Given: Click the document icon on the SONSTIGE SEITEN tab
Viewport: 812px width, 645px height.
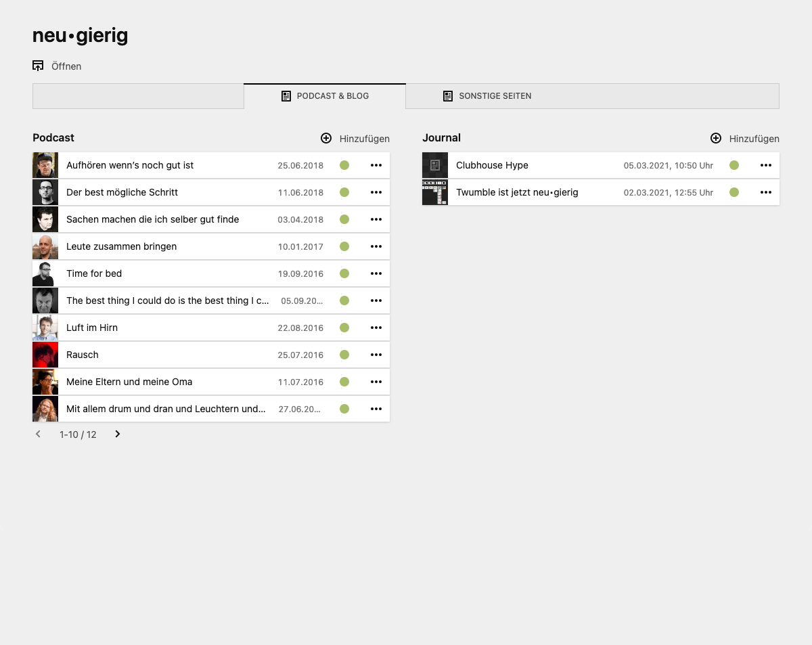Looking at the screenshot, I should [x=448, y=96].
